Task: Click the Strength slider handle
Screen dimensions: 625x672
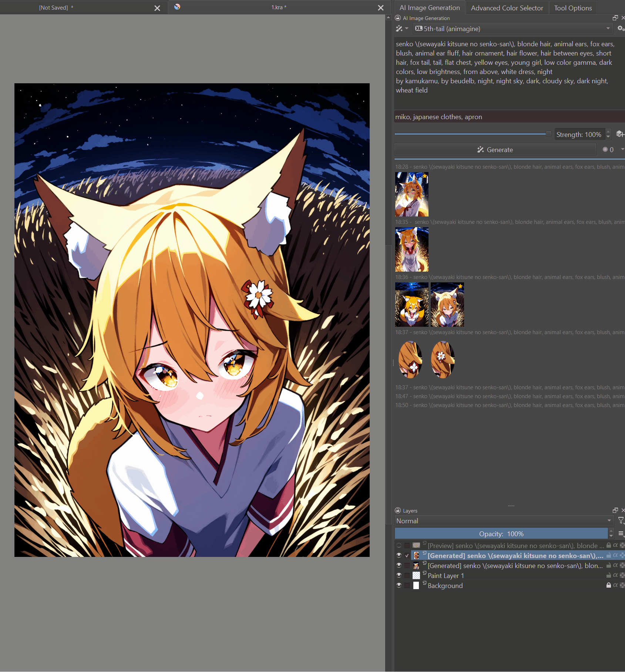Action: (548, 134)
